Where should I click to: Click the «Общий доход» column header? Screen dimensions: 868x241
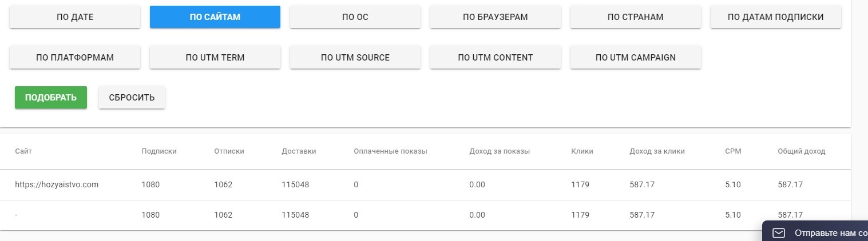[801, 151]
